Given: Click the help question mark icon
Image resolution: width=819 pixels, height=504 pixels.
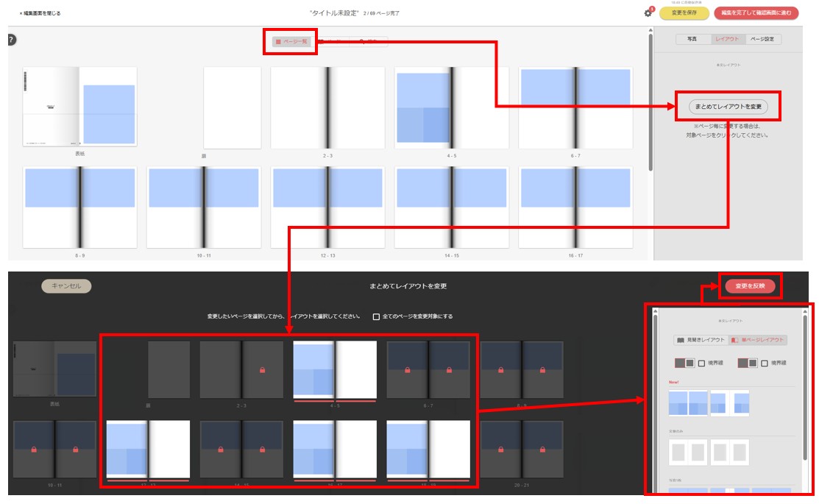Looking at the screenshot, I should 12,40.
